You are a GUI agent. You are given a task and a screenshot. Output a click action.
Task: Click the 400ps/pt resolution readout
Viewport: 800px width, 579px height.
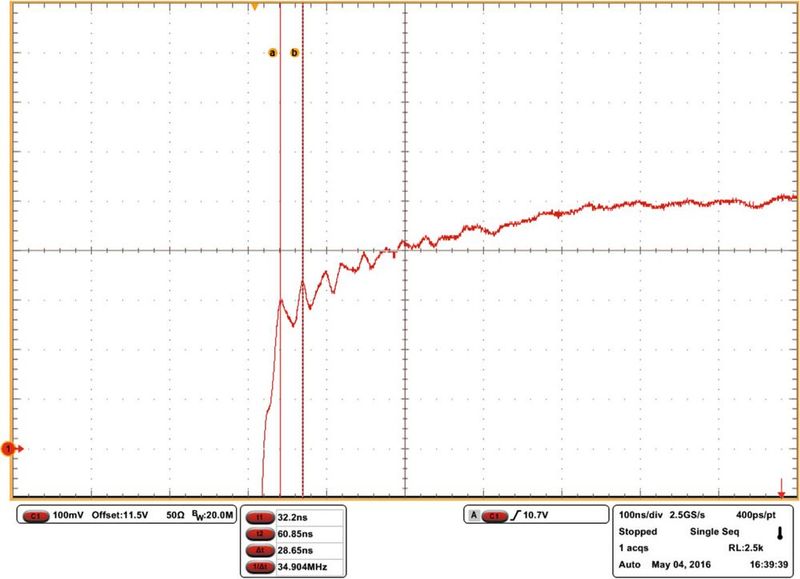pyautogui.click(x=756, y=515)
